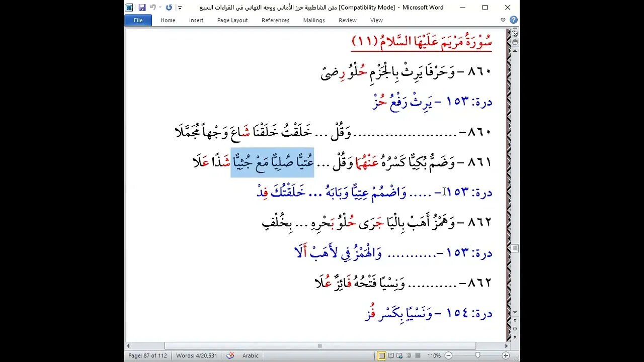Switch to Draft view
644x362 pixels.
[x=418, y=355]
